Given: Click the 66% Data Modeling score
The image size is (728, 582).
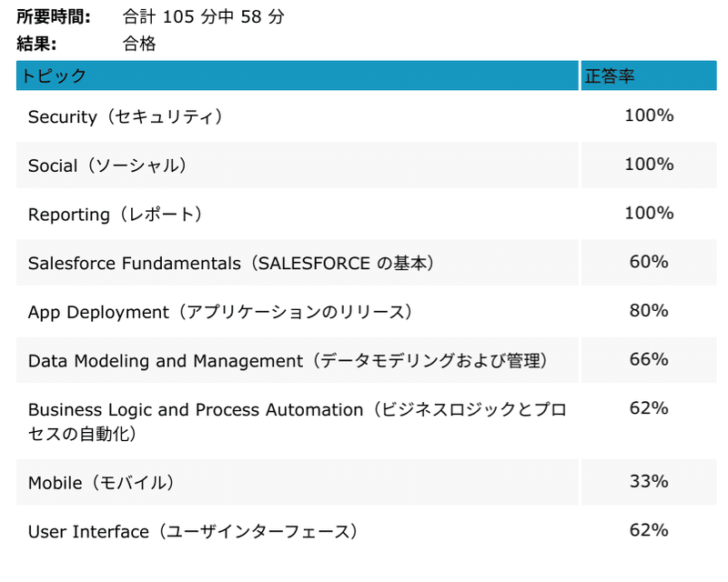Looking at the screenshot, I should 649,359.
